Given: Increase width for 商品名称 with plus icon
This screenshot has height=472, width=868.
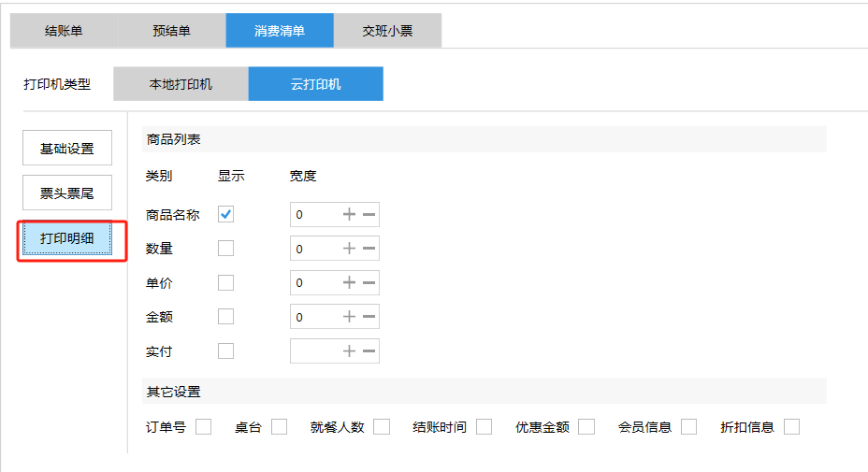Looking at the screenshot, I should coord(349,215).
